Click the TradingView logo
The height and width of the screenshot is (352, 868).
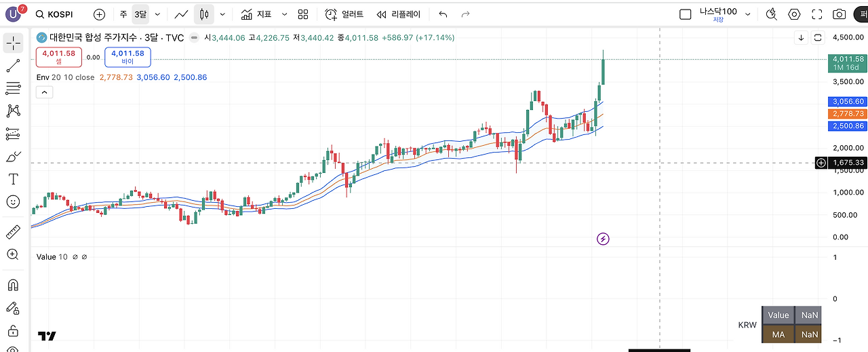[x=47, y=336]
